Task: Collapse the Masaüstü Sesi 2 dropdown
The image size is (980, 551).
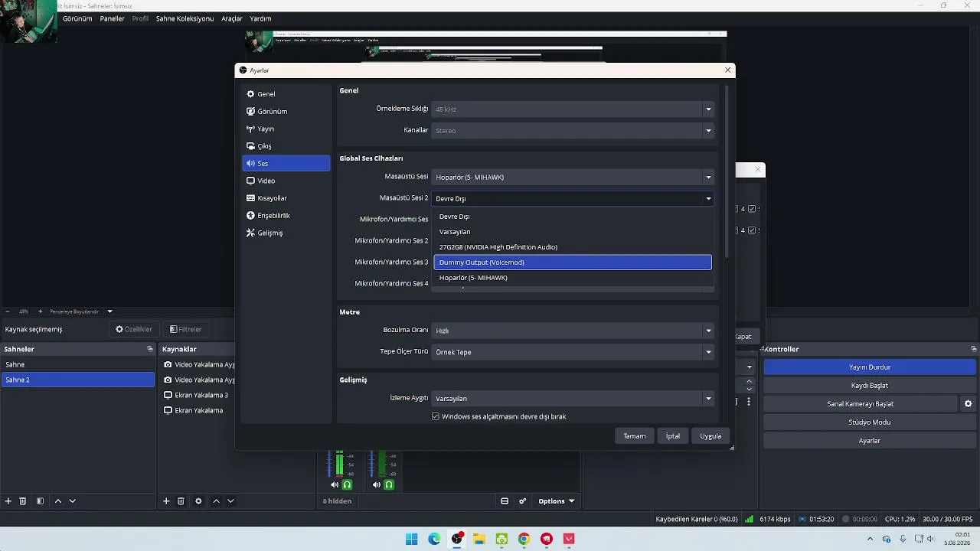Action: [x=573, y=199]
